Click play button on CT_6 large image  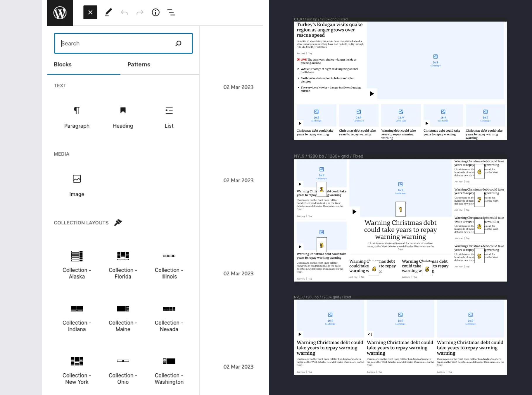click(372, 94)
